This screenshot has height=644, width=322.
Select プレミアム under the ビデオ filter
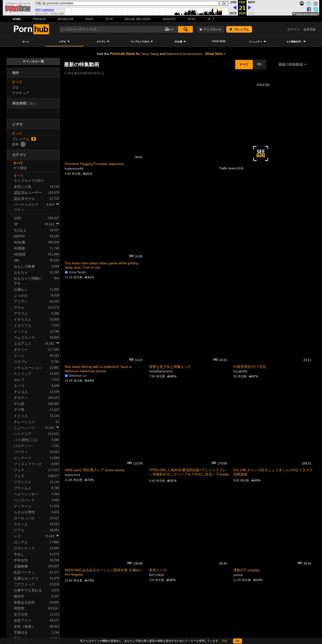coord(21,139)
